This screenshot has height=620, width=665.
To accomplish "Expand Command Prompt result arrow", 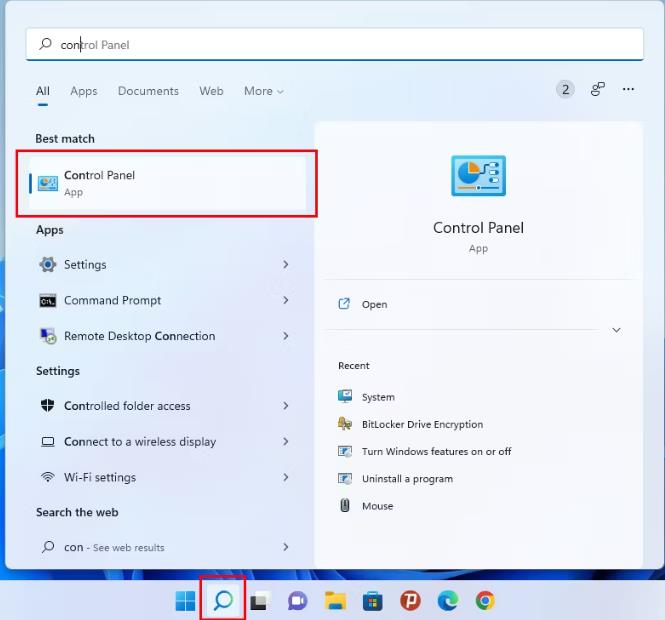I will click(285, 300).
